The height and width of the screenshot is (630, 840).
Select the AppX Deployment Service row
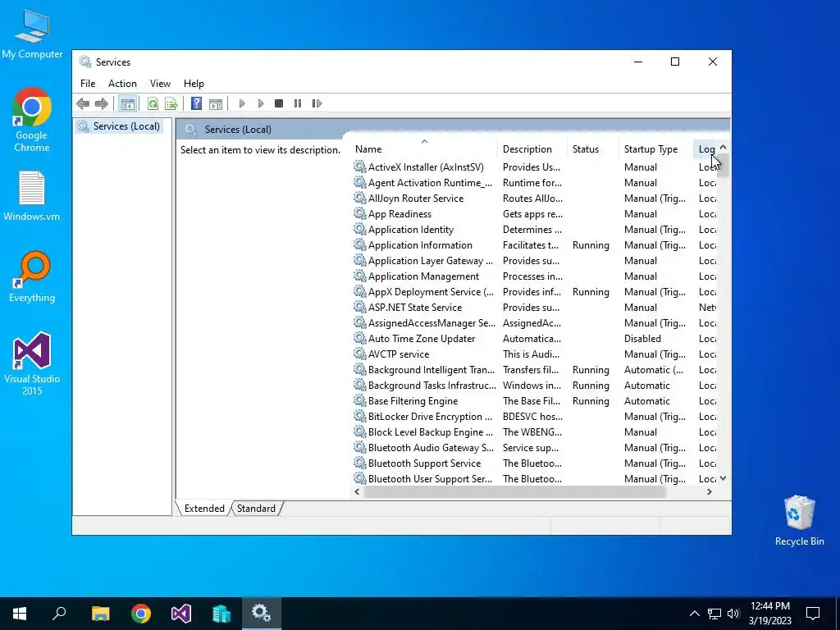click(535, 291)
